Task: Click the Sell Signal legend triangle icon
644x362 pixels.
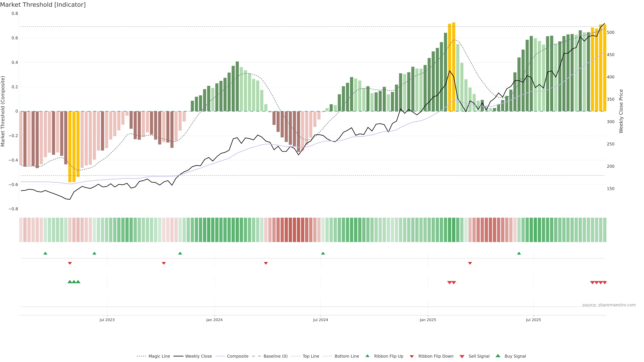Action: click(462, 356)
